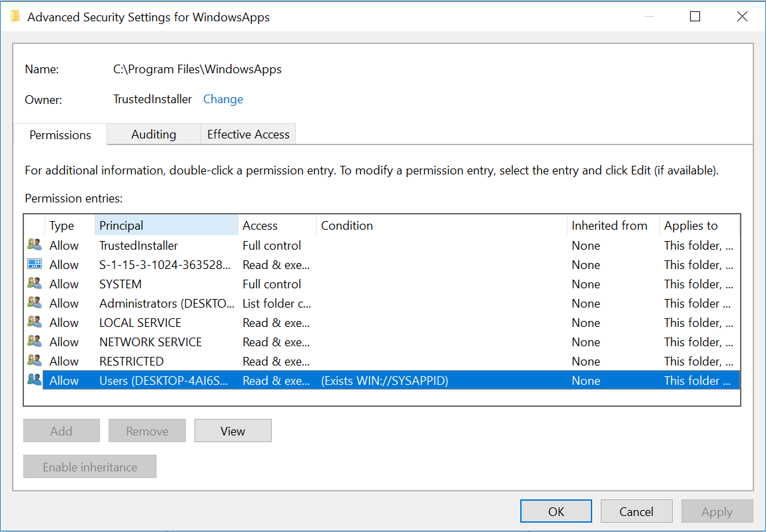This screenshot has width=766, height=532.
Task: Sort entries by the Principal column header
Action: click(166, 226)
